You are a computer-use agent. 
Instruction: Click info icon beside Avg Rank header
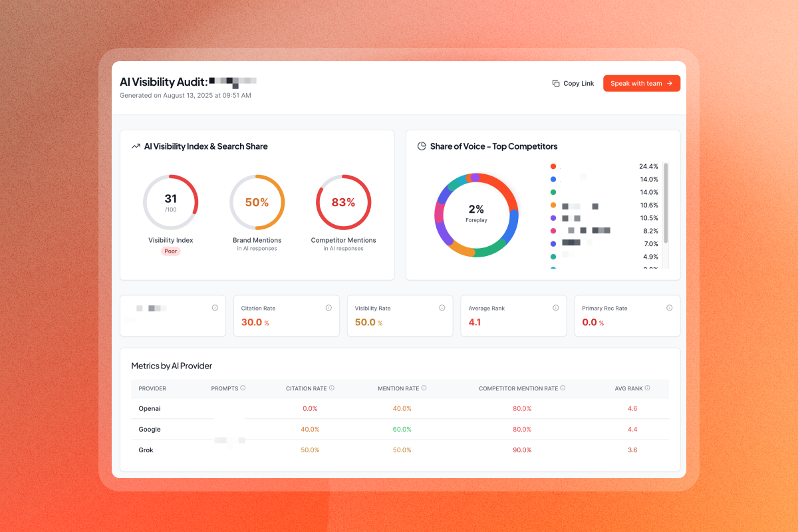pyautogui.click(x=647, y=388)
